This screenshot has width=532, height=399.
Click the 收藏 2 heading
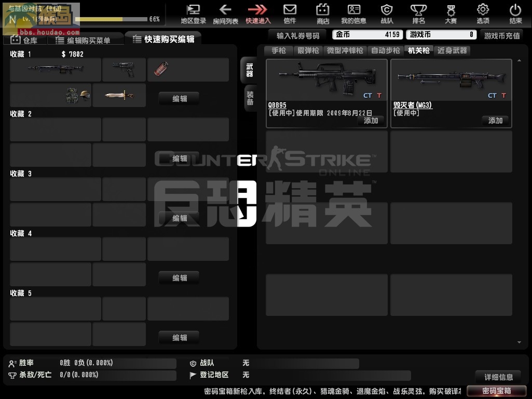[21, 114]
